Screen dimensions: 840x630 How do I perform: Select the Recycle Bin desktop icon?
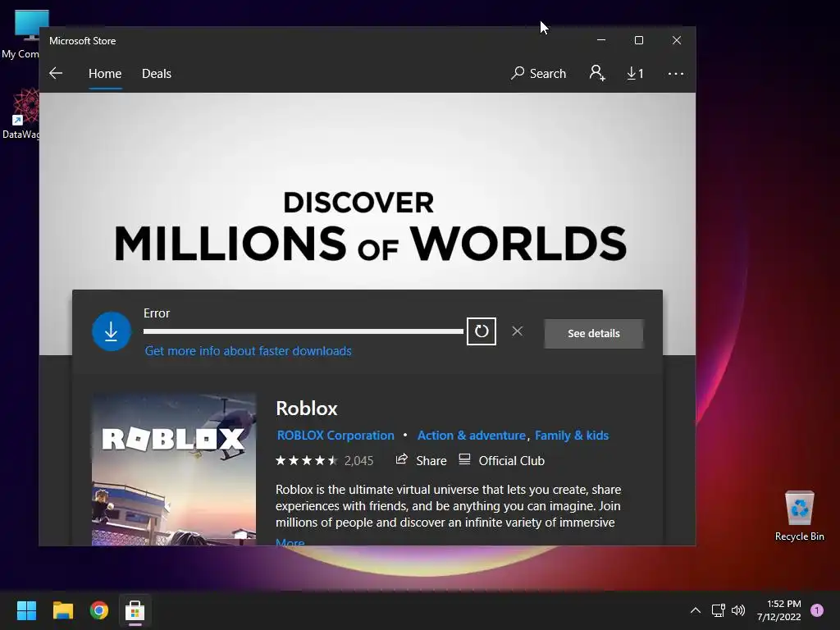tap(799, 515)
